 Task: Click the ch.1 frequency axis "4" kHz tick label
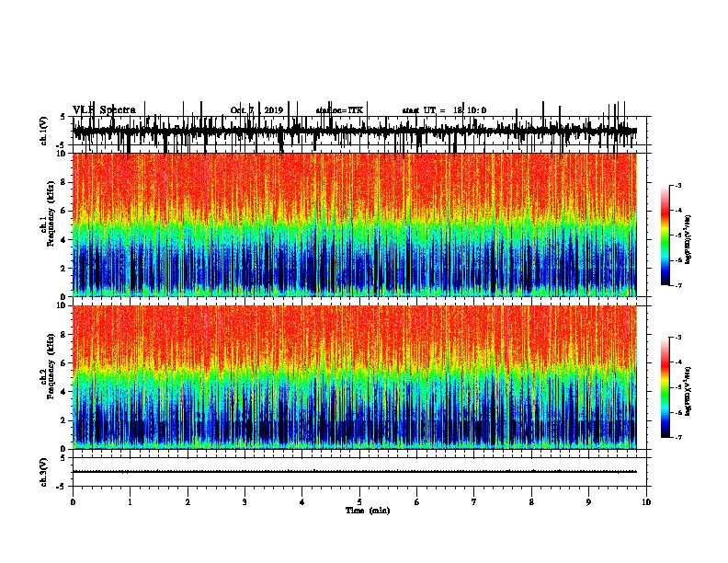pos(63,240)
